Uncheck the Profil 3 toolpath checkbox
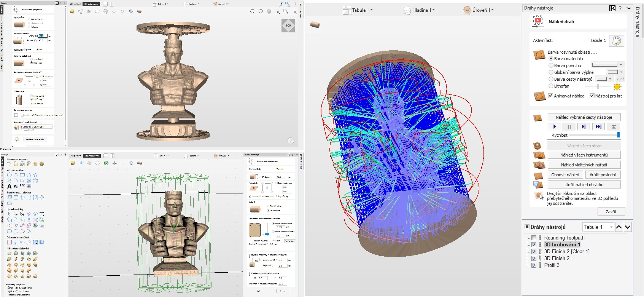This screenshot has height=297, width=644. point(534,265)
